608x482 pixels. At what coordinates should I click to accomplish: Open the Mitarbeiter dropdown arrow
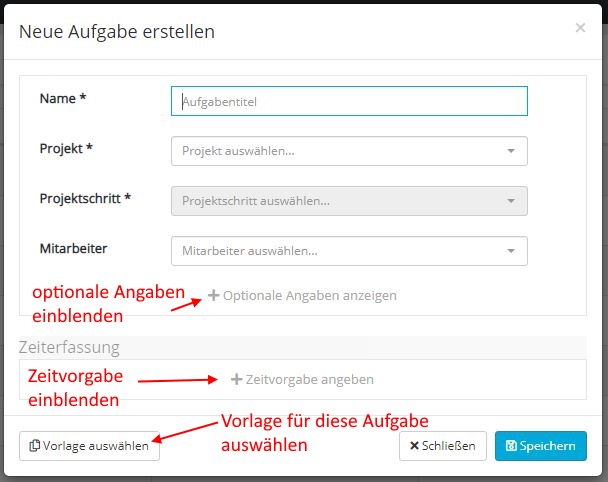pyautogui.click(x=510, y=251)
